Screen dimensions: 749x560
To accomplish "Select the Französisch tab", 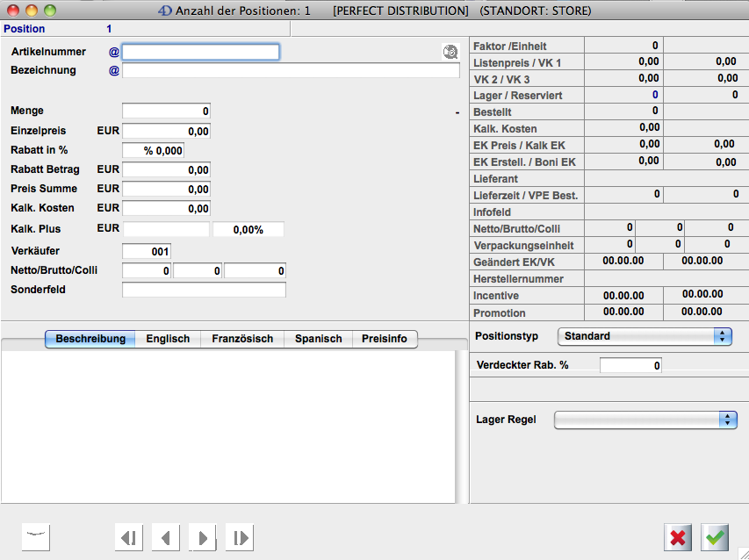I will pos(242,339).
